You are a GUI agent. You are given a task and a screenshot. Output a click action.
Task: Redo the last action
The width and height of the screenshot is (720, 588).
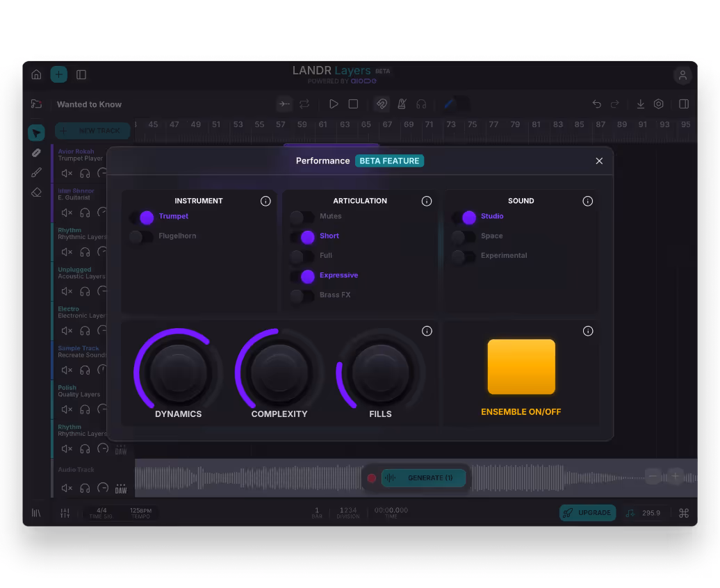tap(615, 104)
